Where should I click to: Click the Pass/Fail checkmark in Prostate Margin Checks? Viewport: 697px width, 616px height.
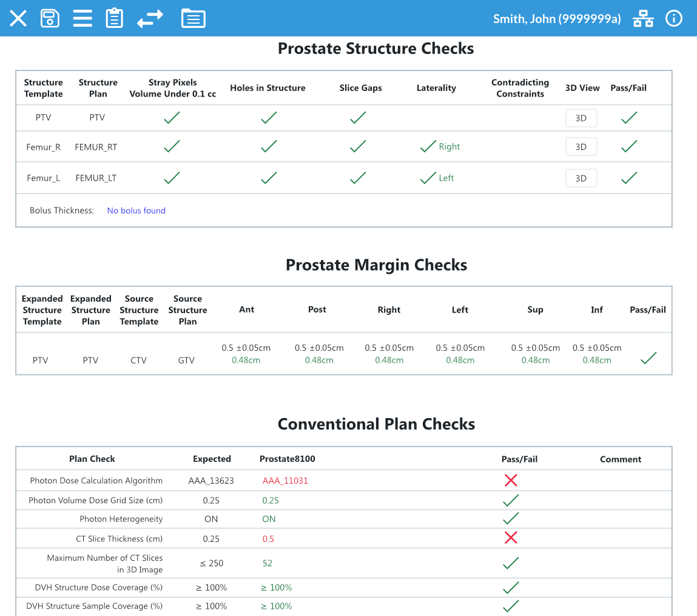point(648,358)
